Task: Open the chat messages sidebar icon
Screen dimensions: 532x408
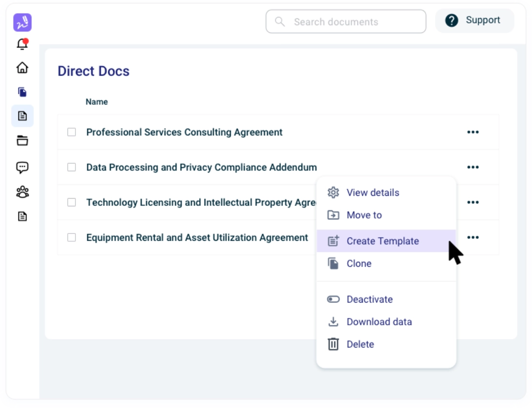Action: pyautogui.click(x=22, y=167)
